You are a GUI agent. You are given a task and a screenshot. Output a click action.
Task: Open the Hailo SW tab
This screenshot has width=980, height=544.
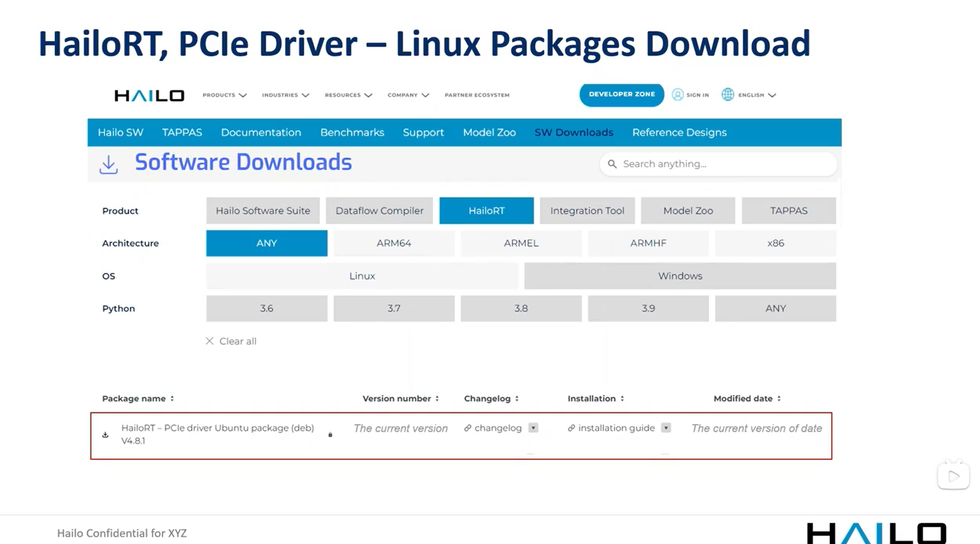pyautogui.click(x=120, y=133)
